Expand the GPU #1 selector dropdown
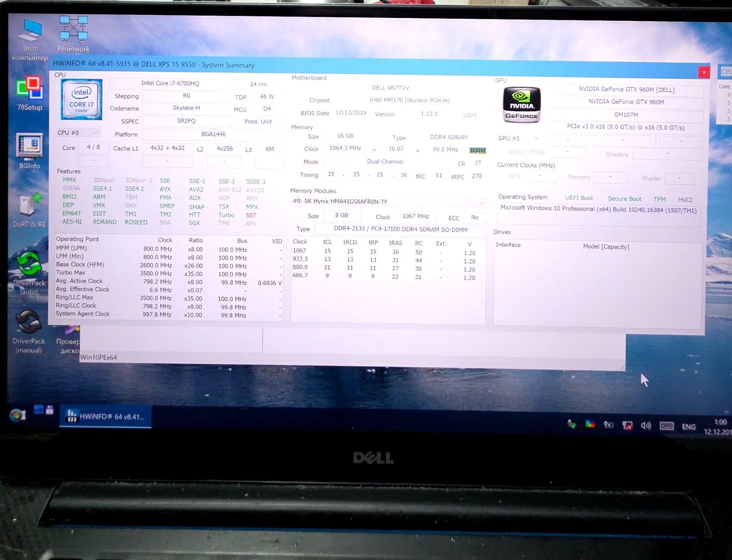This screenshot has height=560, width=732. coord(518,138)
